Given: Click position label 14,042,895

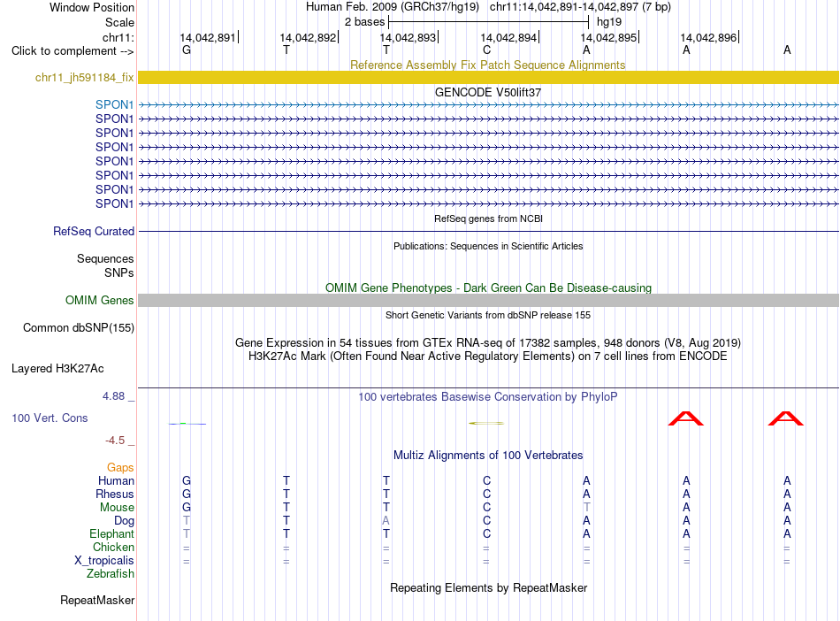Looking at the screenshot, I should [x=608, y=37].
